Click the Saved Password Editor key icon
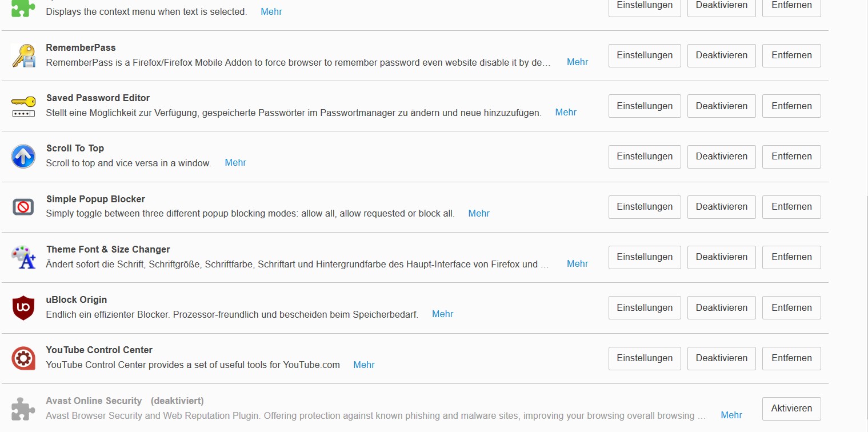This screenshot has width=868, height=432. 23,106
